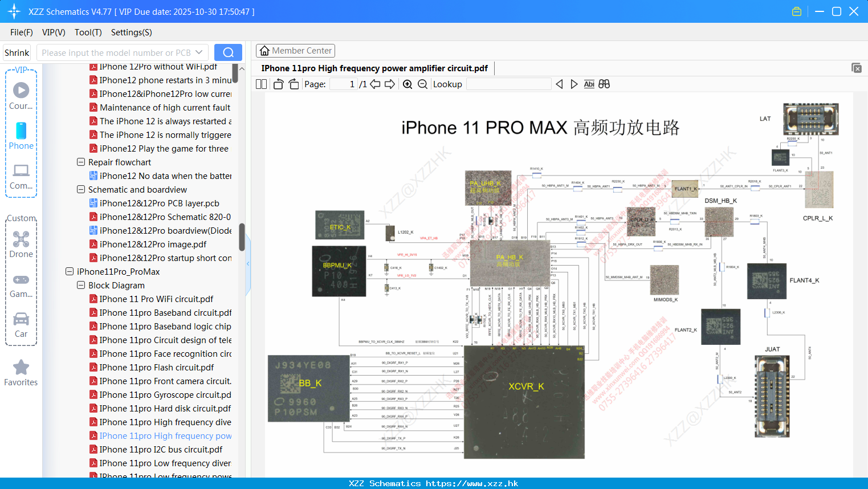Viewport: 868px width, 489px height.
Task: Rotate the page counterclockwise
Action: tap(278, 84)
